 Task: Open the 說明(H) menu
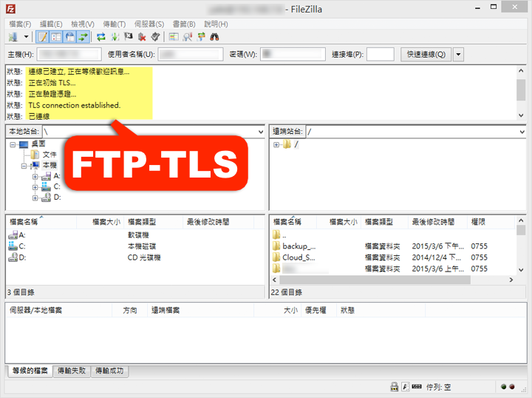click(x=216, y=24)
